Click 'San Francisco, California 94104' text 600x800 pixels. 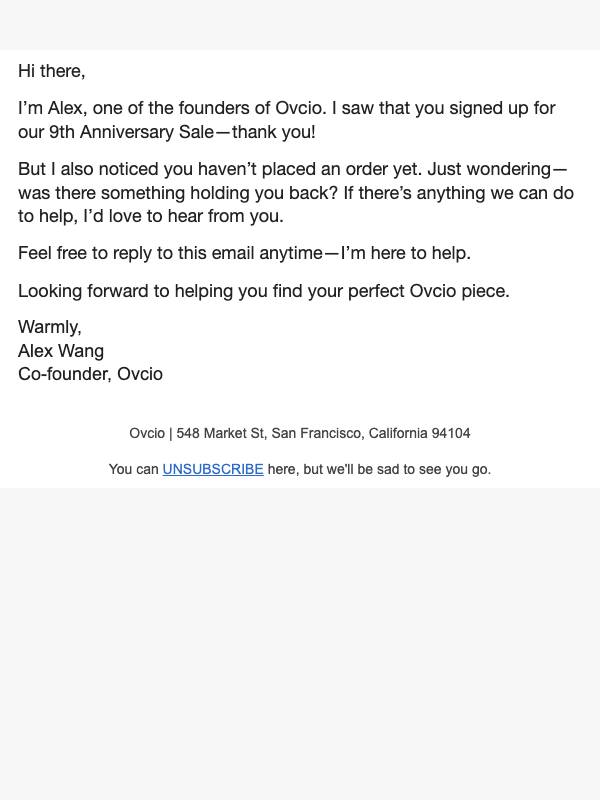[371, 433]
